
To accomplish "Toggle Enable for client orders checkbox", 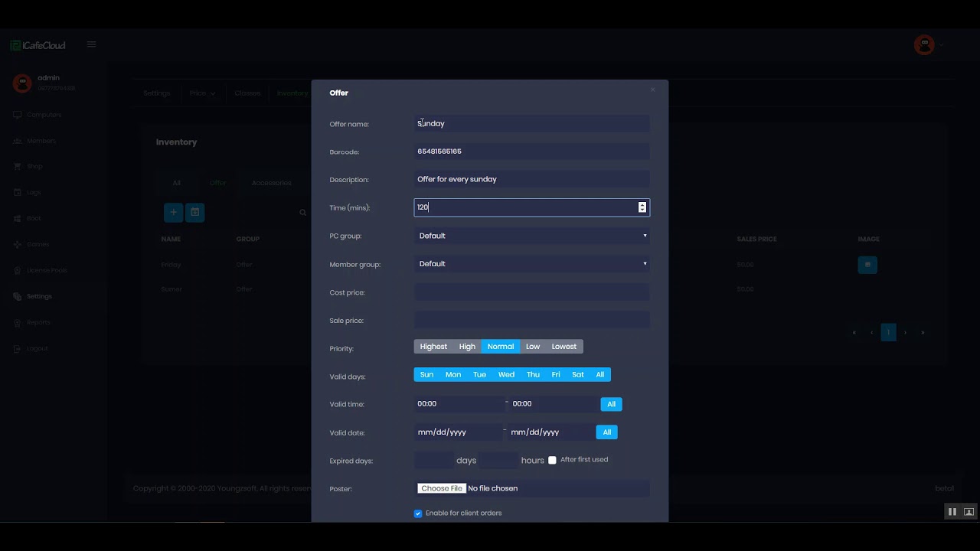I will (418, 514).
